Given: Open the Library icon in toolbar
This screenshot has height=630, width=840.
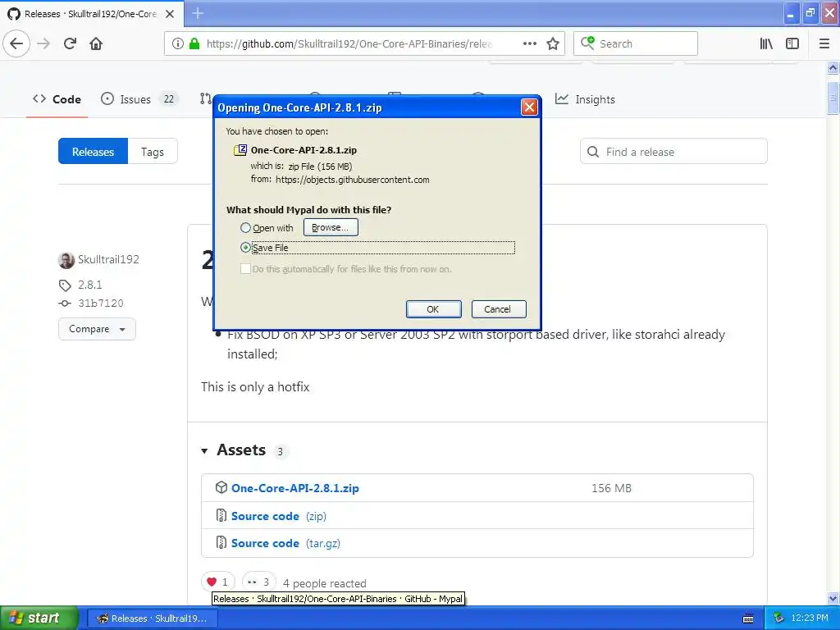Looking at the screenshot, I should tap(766, 43).
